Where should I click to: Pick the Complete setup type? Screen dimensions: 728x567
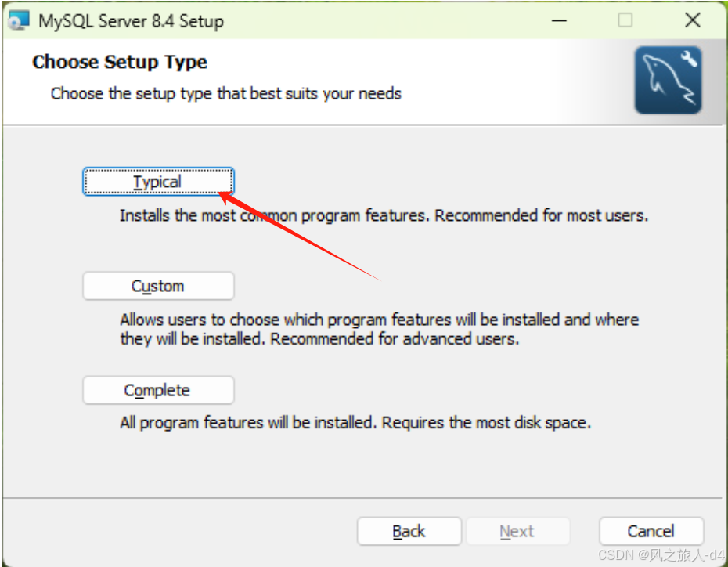[x=158, y=390]
